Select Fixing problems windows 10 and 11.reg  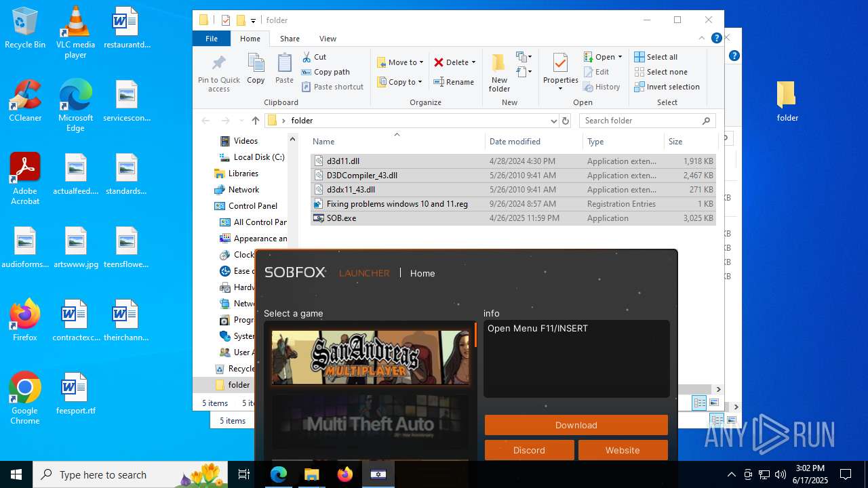coord(513,204)
